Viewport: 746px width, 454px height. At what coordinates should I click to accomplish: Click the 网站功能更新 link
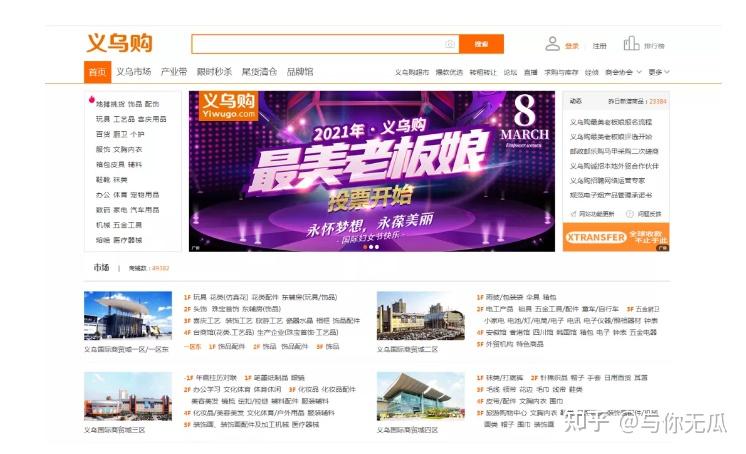pyautogui.click(x=596, y=214)
